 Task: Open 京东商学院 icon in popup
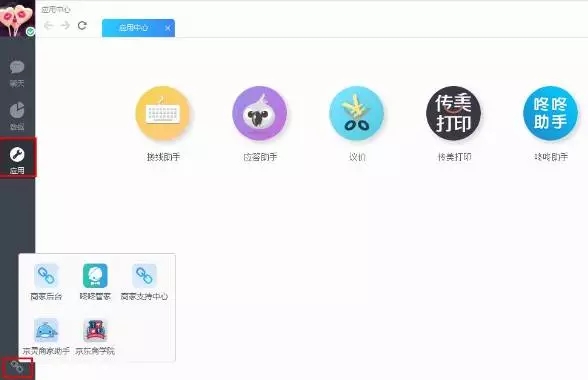click(95, 330)
